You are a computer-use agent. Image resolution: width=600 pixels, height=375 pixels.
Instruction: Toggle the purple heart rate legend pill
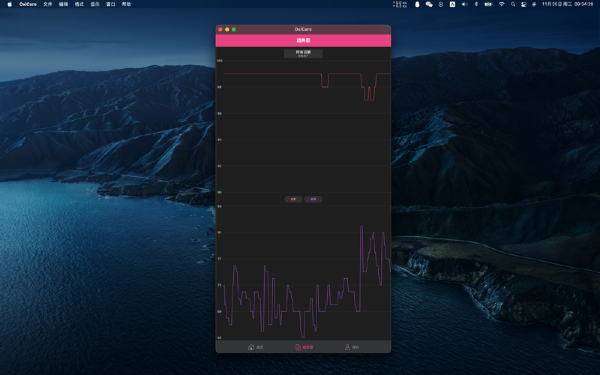pos(313,199)
